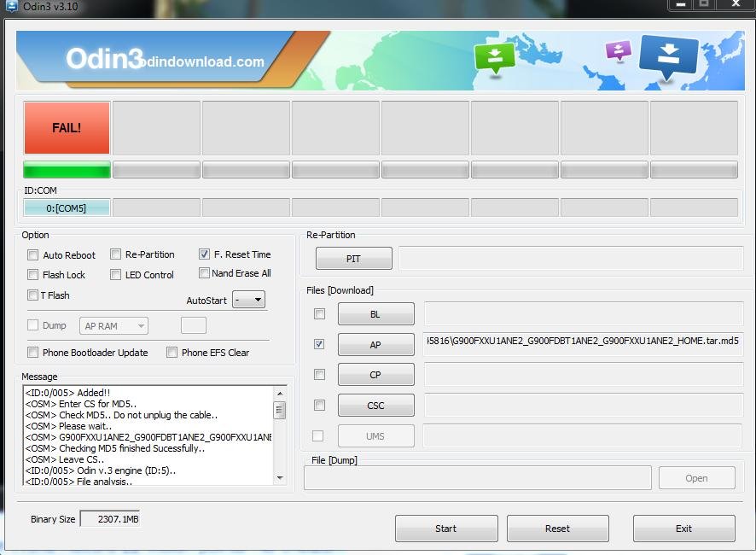Click the BL file path field
This screenshot has width=756, height=555.
(x=584, y=313)
